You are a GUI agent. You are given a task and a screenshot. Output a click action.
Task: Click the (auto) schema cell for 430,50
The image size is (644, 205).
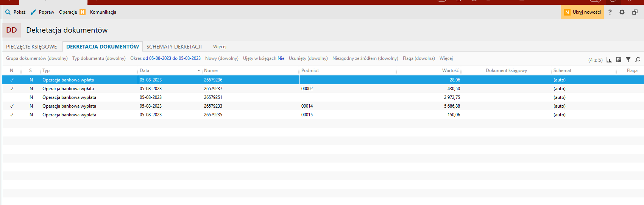tap(560, 89)
